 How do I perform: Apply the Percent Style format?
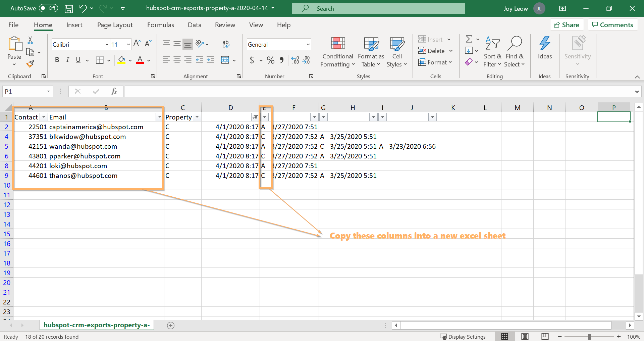(270, 60)
